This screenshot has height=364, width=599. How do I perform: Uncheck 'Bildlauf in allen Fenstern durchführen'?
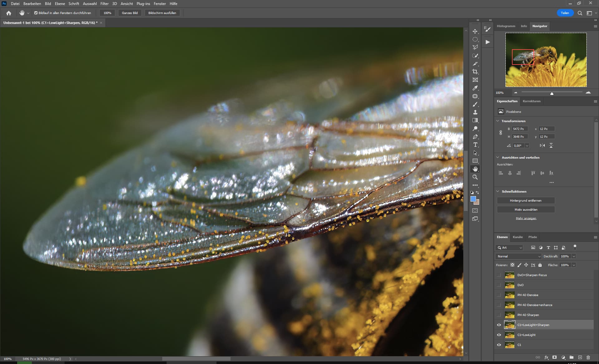(x=36, y=13)
